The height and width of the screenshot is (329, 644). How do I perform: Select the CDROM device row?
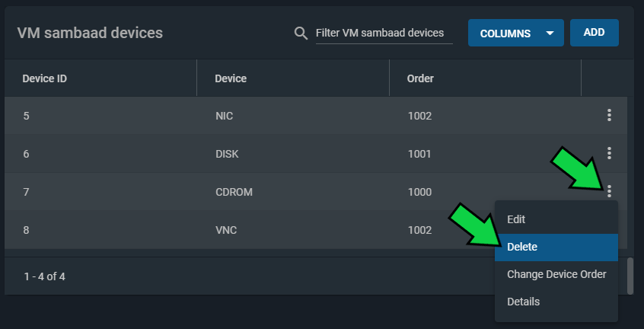click(316, 192)
